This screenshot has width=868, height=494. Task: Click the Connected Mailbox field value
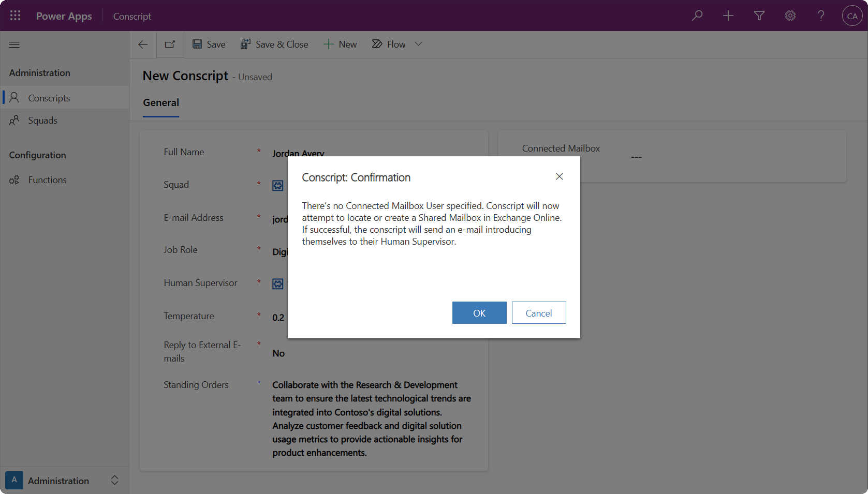pyautogui.click(x=636, y=157)
